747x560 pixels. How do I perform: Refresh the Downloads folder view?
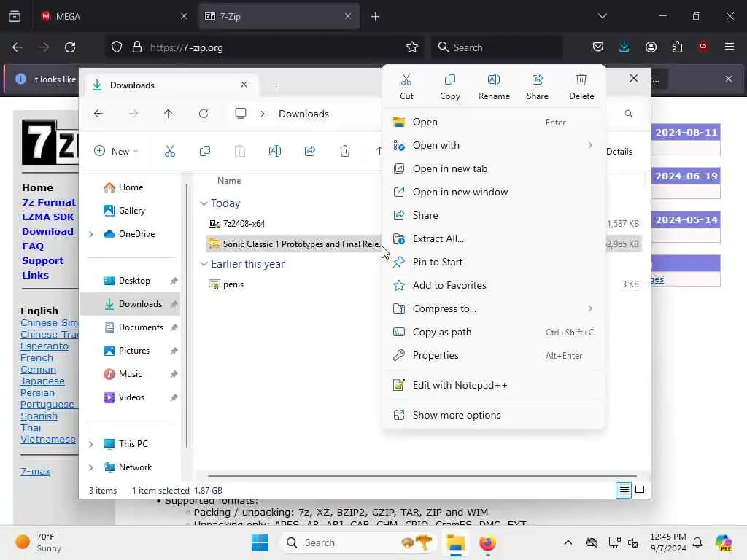[204, 114]
